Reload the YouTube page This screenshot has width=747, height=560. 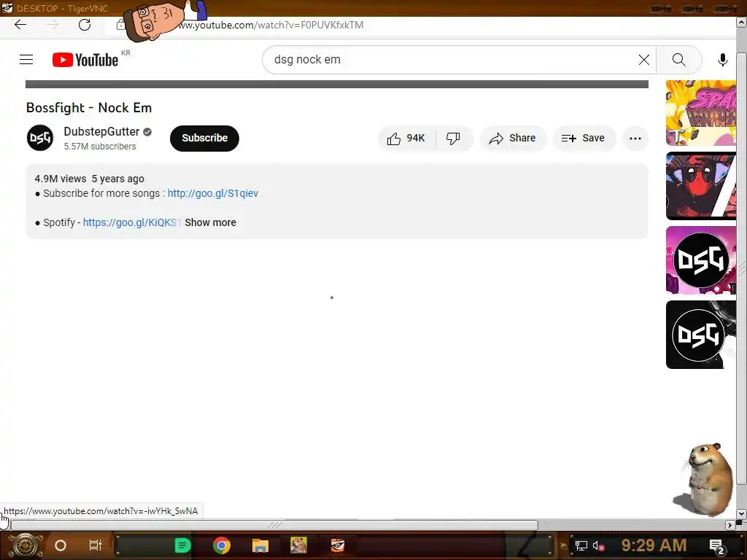point(85,25)
